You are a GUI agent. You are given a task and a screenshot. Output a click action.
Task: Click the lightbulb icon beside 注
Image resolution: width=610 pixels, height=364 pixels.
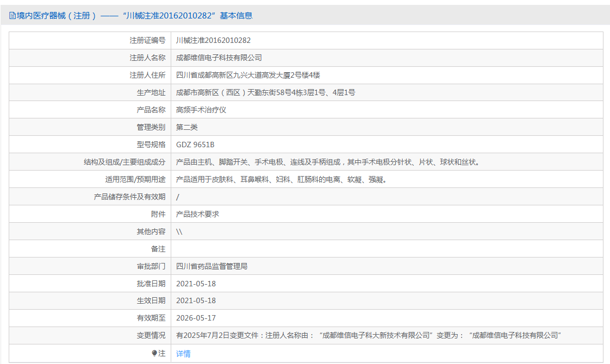pyautogui.click(x=154, y=353)
